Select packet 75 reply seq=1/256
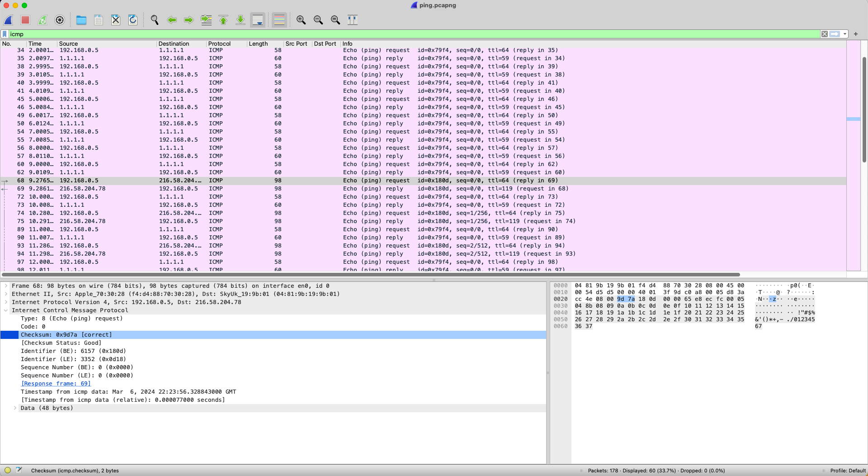Viewport: 868px width, 476px height. 423,221
